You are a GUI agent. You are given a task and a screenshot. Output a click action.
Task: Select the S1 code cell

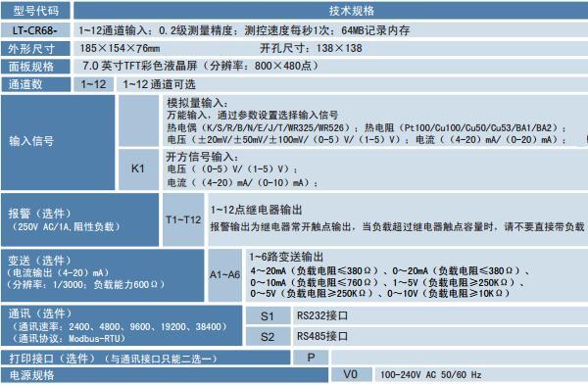(268, 316)
